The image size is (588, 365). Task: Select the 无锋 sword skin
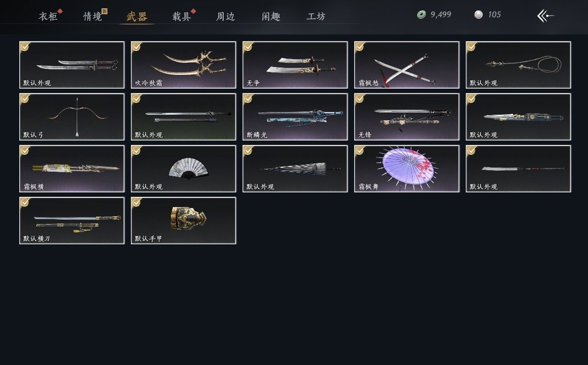coord(407,117)
